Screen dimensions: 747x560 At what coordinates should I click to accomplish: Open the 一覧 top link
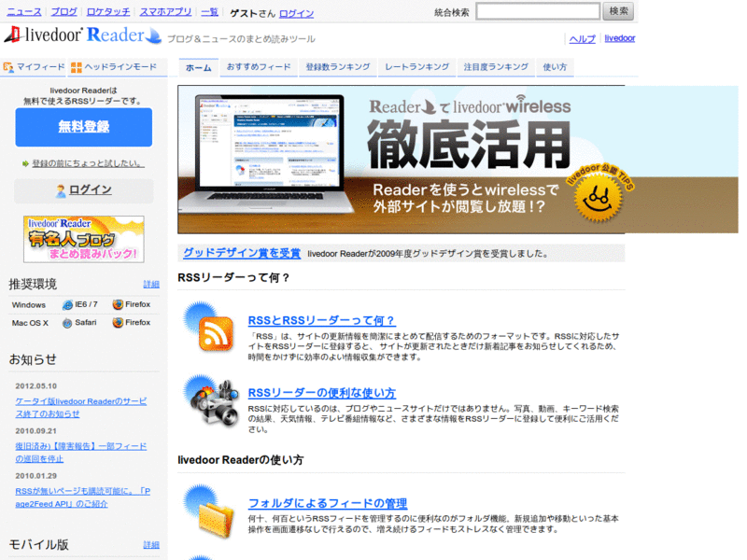tap(209, 12)
